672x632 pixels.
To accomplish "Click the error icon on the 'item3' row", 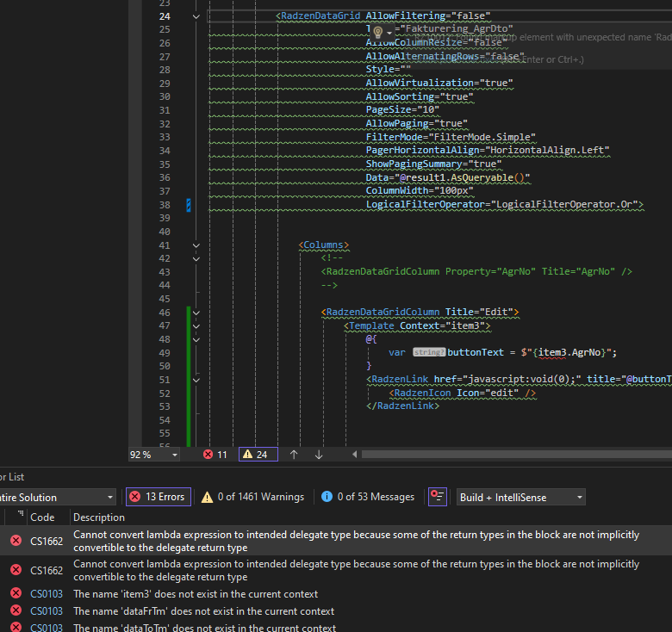I will click(16, 593).
